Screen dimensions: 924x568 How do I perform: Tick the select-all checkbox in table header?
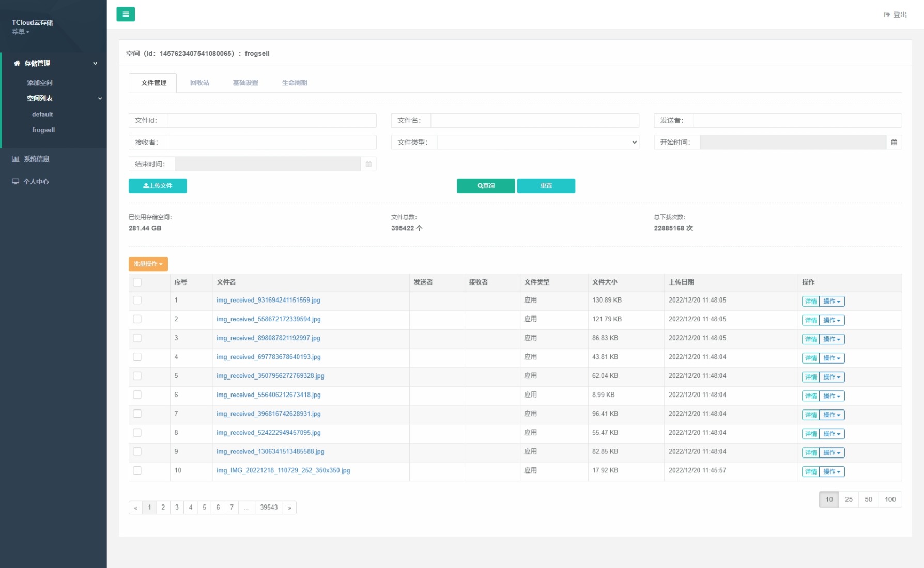[137, 282]
